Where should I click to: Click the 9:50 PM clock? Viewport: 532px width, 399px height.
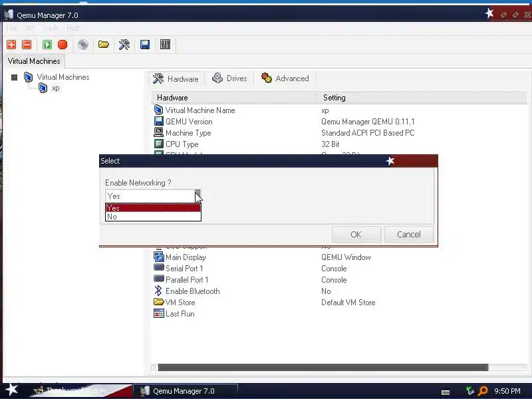[x=507, y=391]
